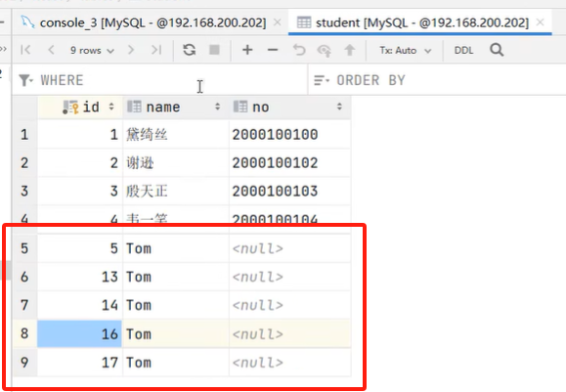Viewport: 566px width, 392px height.
Task: Select id cell 17
Action: pos(80,363)
